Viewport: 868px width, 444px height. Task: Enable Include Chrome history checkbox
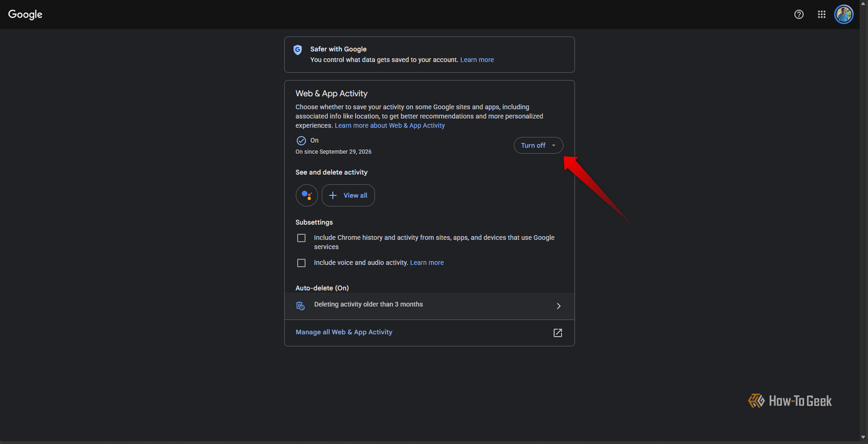pyautogui.click(x=301, y=238)
